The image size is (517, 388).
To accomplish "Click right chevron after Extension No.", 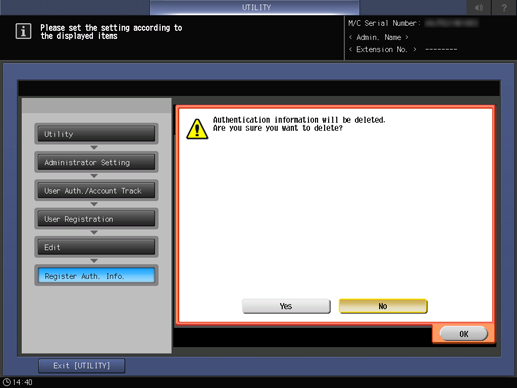I will tap(415, 49).
